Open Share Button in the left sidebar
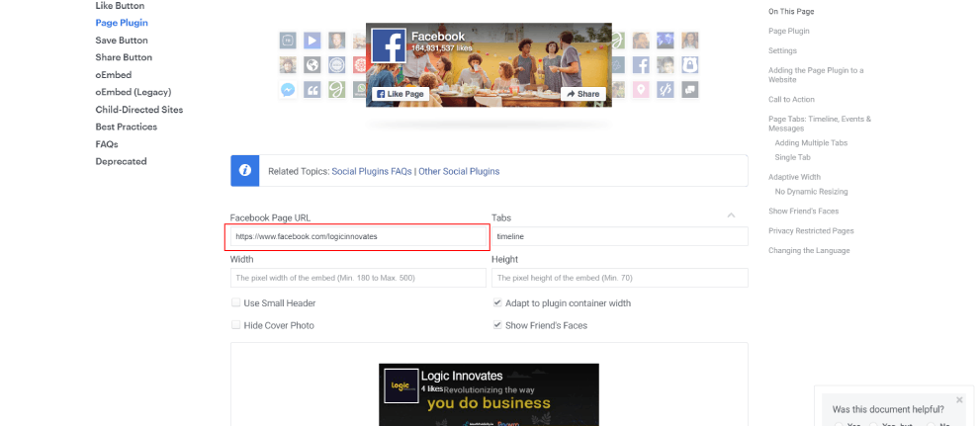Image resolution: width=980 pixels, height=426 pixels. pyautogui.click(x=124, y=57)
